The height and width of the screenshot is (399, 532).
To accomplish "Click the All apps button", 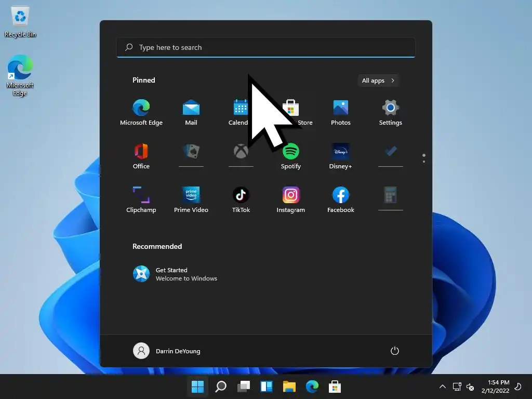I will coord(378,81).
